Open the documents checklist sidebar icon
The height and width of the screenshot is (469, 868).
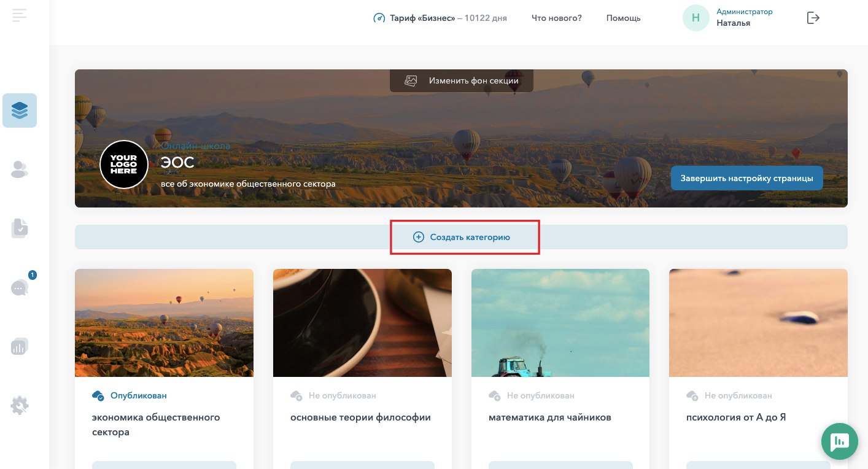point(20,228)
